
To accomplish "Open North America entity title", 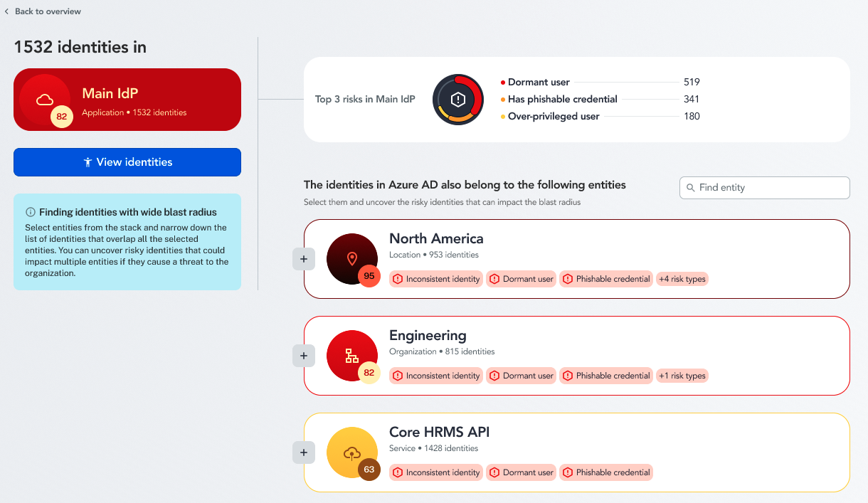I will (x=436, y=239).
